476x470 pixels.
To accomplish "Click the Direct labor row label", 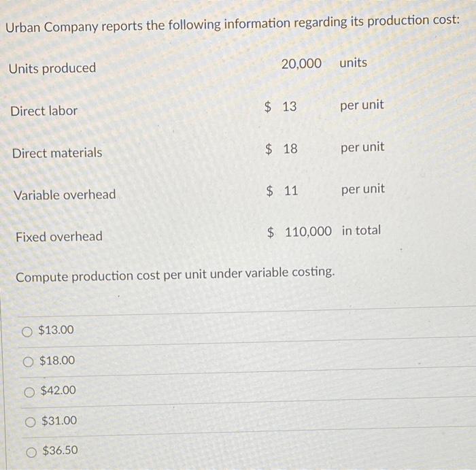I will point(44,111).
